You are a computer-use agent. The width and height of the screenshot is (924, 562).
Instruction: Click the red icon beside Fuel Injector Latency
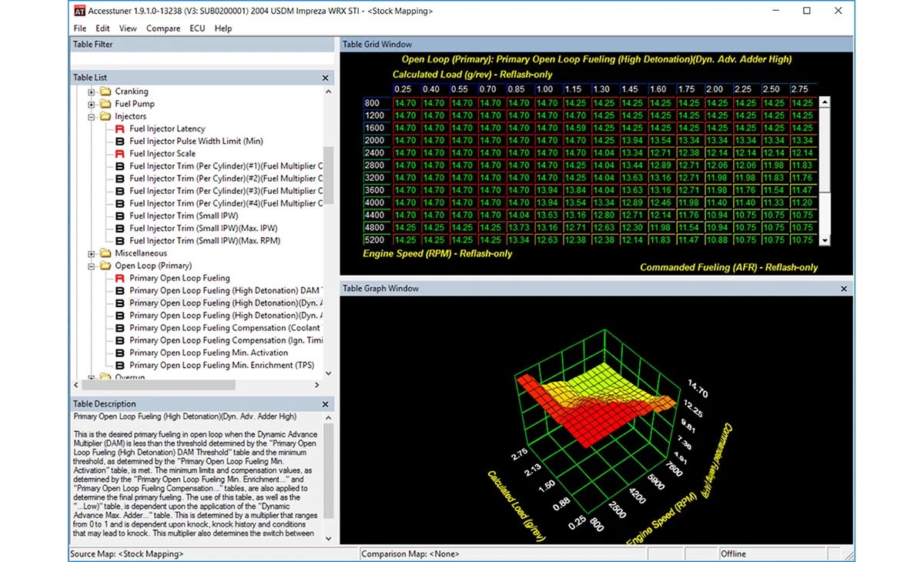pyautogui.click(x=120, y=129)
